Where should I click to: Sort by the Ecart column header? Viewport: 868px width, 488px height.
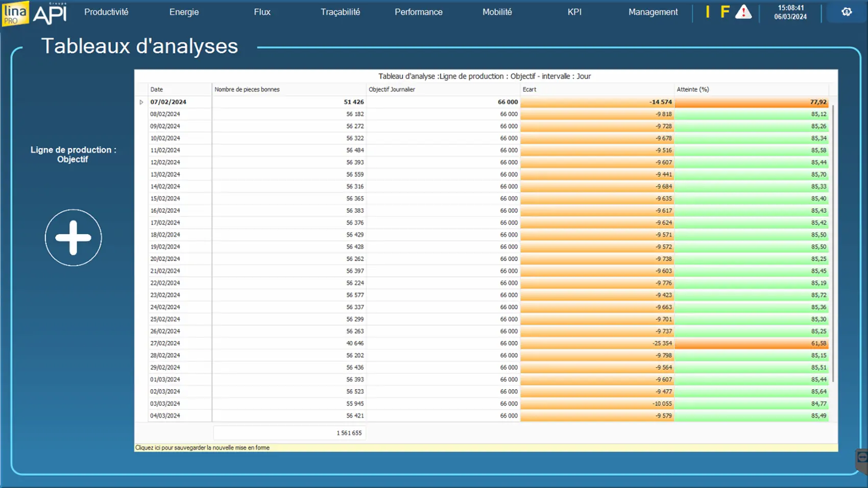[596, 89]
